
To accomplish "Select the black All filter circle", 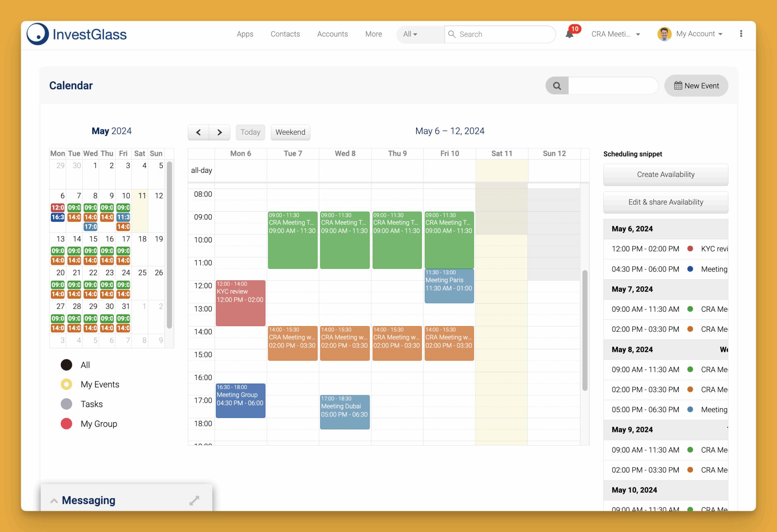I will tap(66, 365).
